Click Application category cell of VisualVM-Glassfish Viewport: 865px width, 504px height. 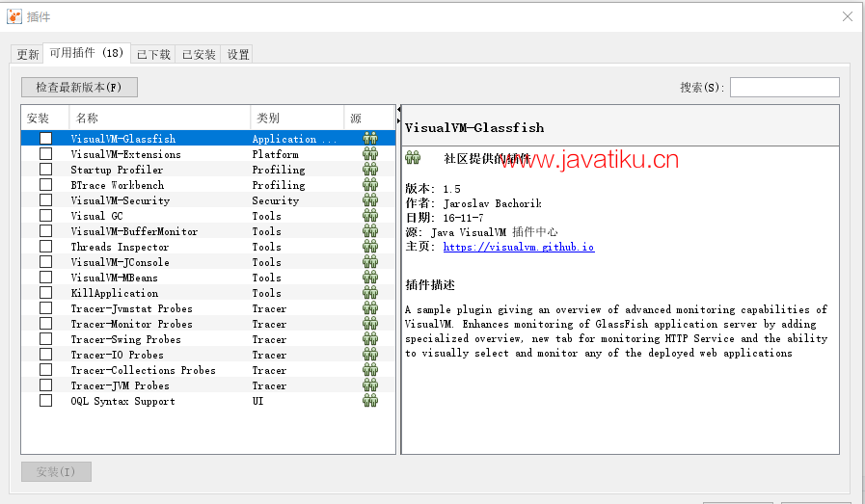294,139
